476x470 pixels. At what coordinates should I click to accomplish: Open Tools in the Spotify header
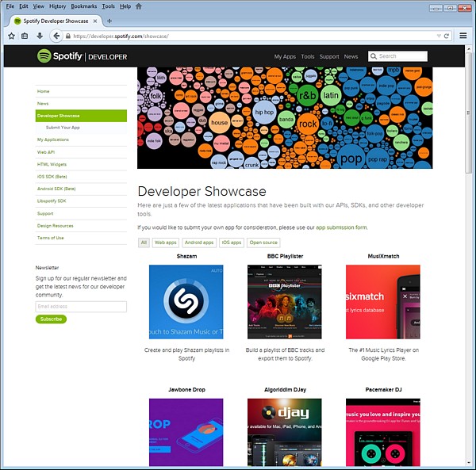tap(308, 56)
